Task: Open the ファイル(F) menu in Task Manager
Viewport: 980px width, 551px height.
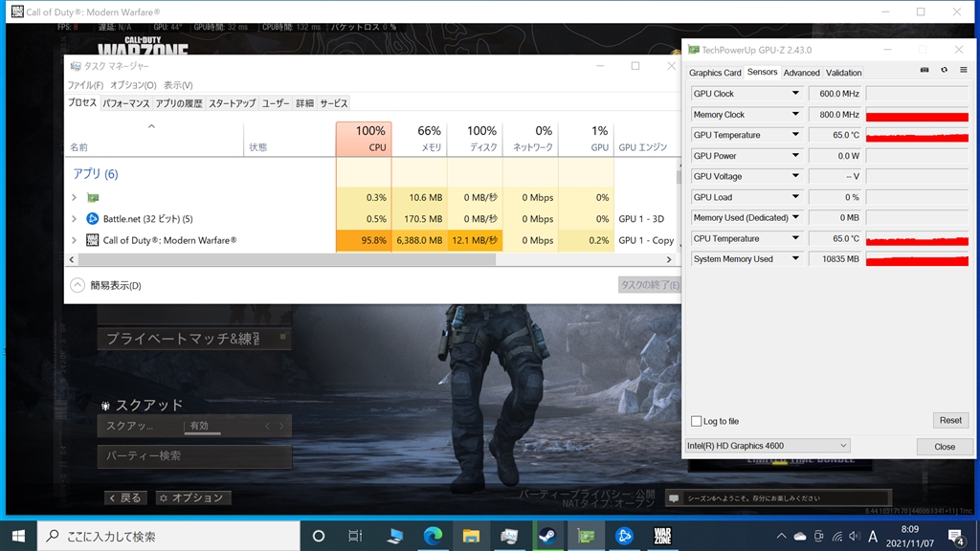Action: [x=85, y=85]
